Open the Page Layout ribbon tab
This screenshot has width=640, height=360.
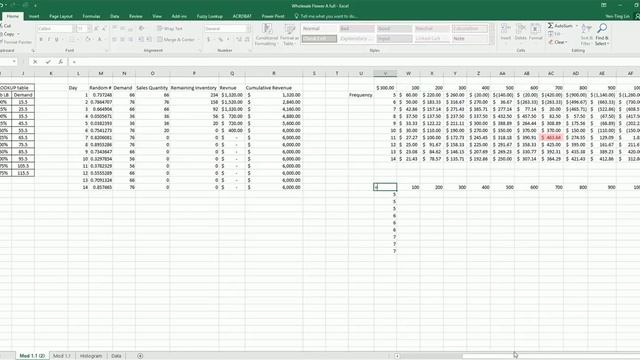[61, 16]
